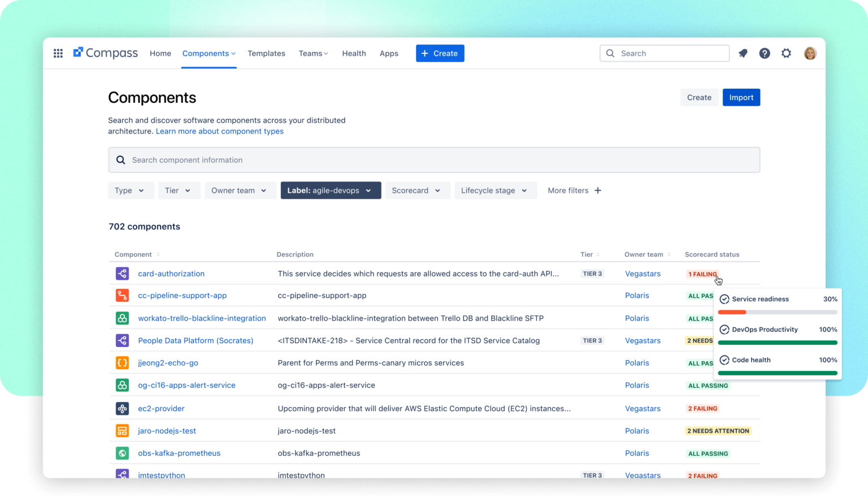
Task: Open the Templates section
Action: point(266,53)
